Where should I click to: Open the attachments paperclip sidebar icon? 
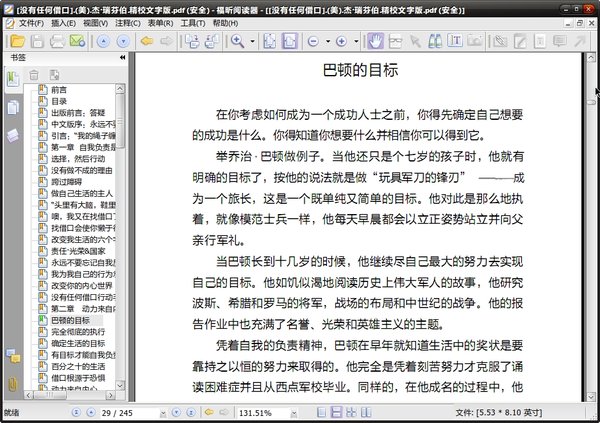[13, 384]
